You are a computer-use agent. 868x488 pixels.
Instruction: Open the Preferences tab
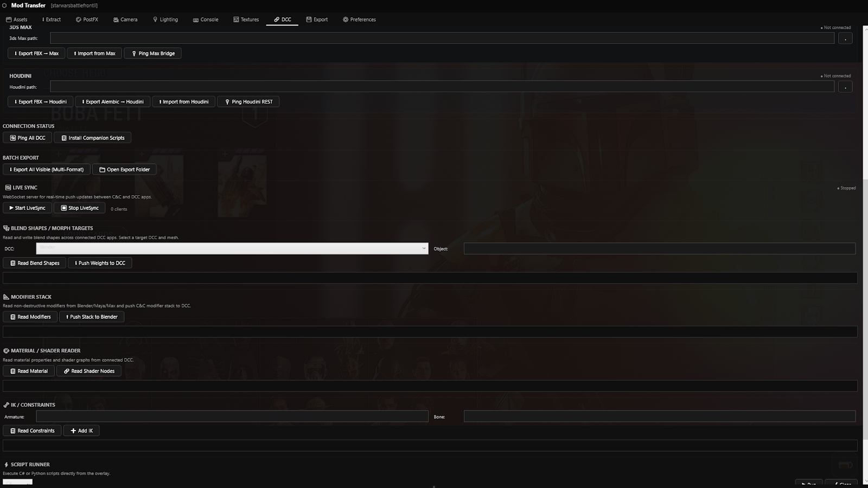coord(359,19)
